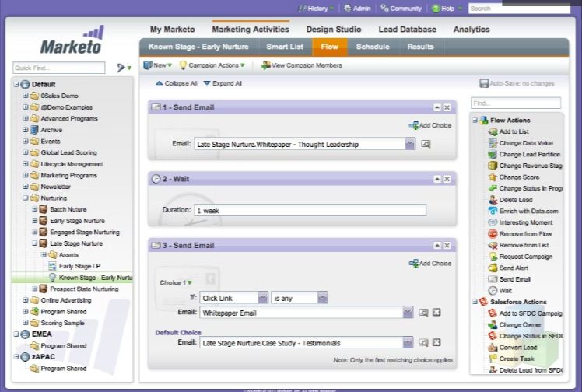The width and height of the screenshot is (582, 392).
Task: Open the Click Link condition dropdown
Action: (263, 298)
